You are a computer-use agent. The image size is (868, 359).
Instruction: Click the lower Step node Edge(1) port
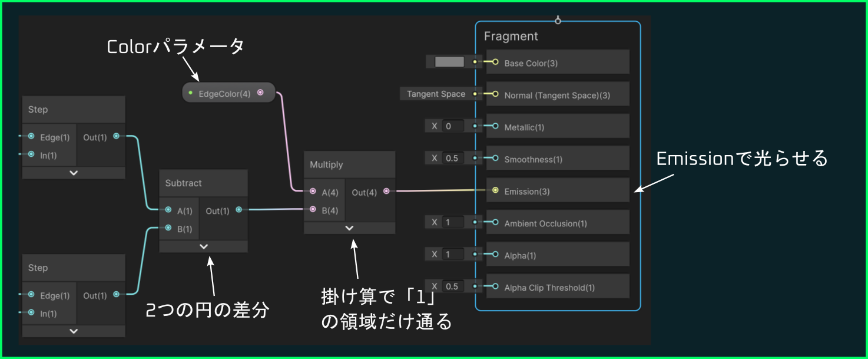click(31, 295)
